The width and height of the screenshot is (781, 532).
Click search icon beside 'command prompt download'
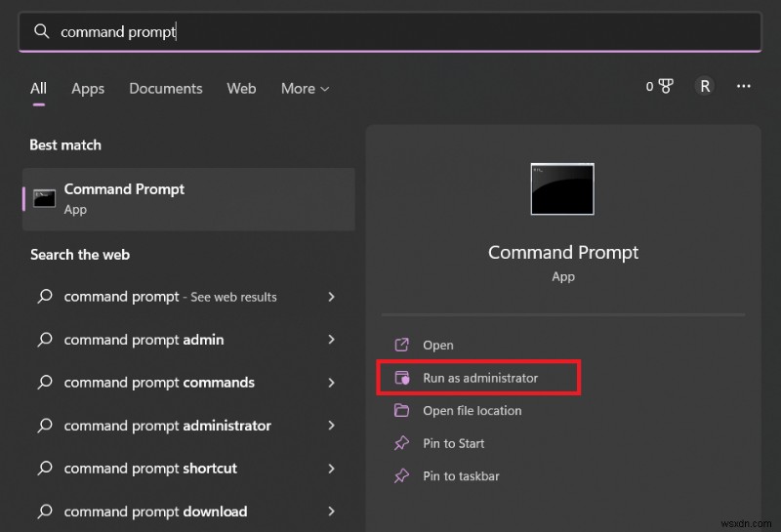45,512
